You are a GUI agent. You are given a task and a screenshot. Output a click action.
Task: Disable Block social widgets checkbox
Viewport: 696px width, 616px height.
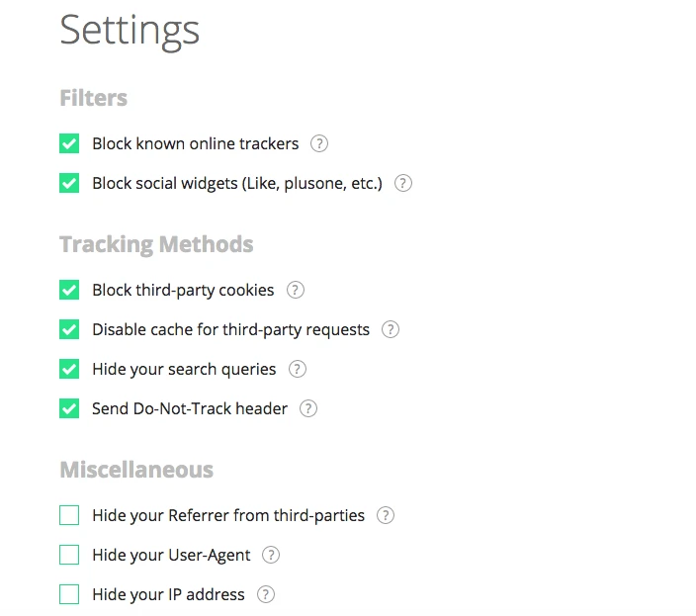(69, 183)
